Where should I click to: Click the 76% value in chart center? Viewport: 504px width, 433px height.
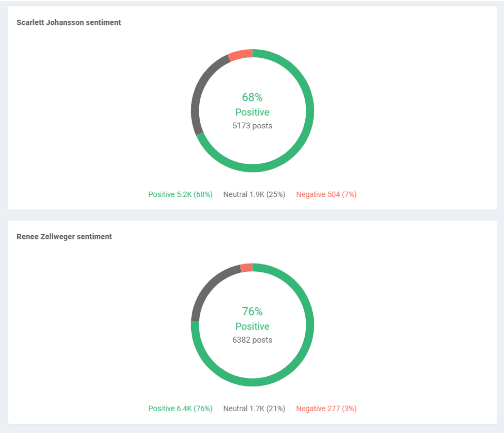tap(252, 311)
